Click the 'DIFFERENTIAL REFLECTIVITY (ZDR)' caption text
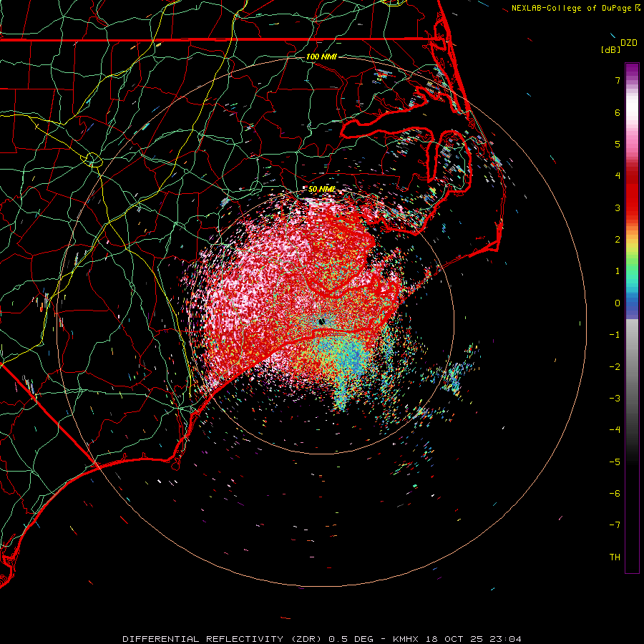644x644 pixels. click(x=223, y=639)
